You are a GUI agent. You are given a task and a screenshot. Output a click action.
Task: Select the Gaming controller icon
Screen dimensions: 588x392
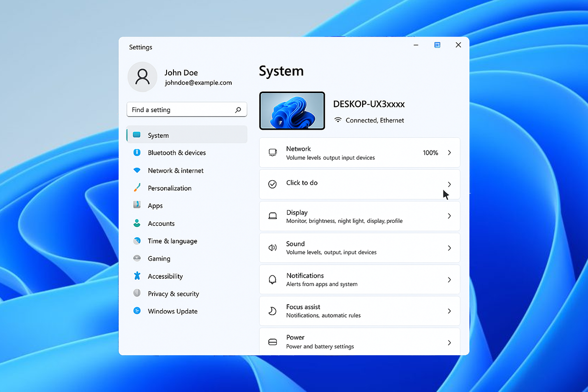tap(137, 259)
